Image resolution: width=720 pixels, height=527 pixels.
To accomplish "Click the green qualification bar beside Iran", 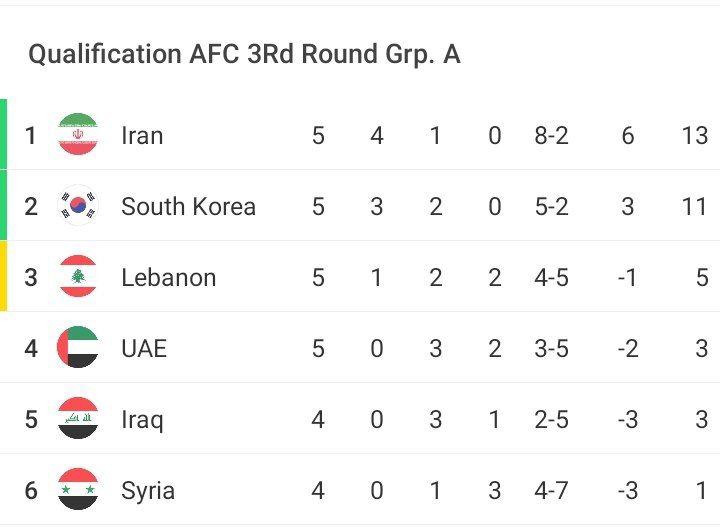I will pos(3,135).
